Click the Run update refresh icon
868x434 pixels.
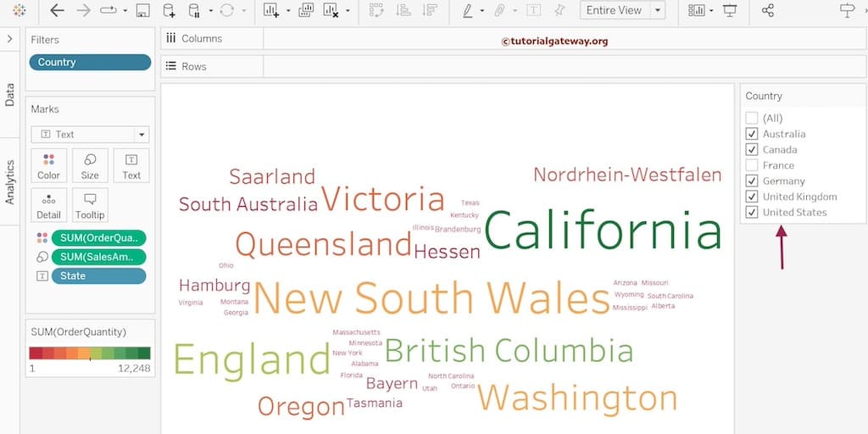pos(226,10)
